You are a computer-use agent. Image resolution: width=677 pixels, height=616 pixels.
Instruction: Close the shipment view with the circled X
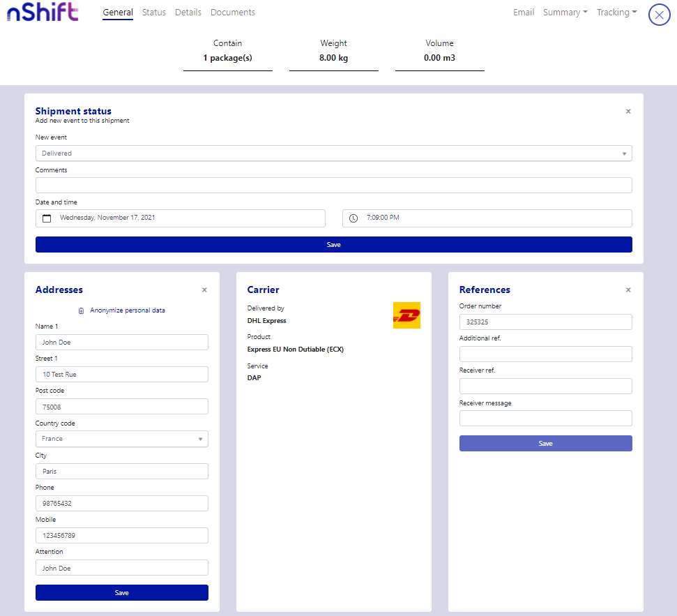click(x=659, y=15)
